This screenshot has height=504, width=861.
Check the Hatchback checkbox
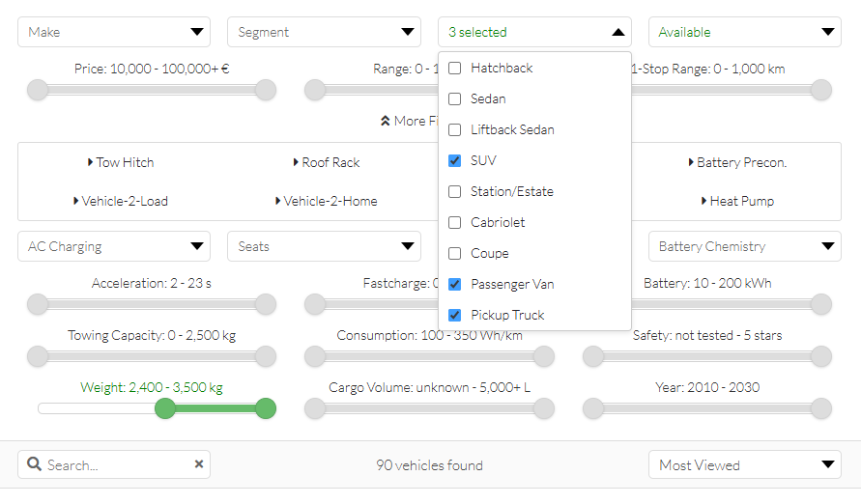(455, 69)
